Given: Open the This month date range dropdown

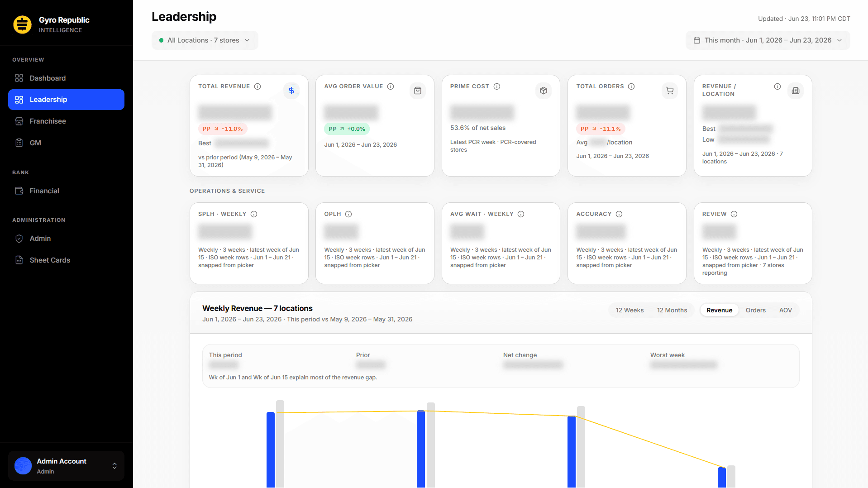Looking at the screenshot, I should 768,40.
